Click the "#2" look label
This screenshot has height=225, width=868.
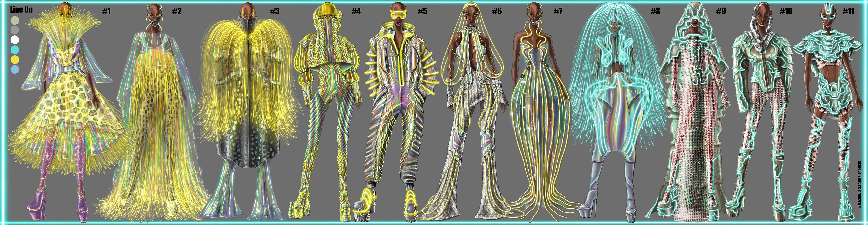click(177, 11)
